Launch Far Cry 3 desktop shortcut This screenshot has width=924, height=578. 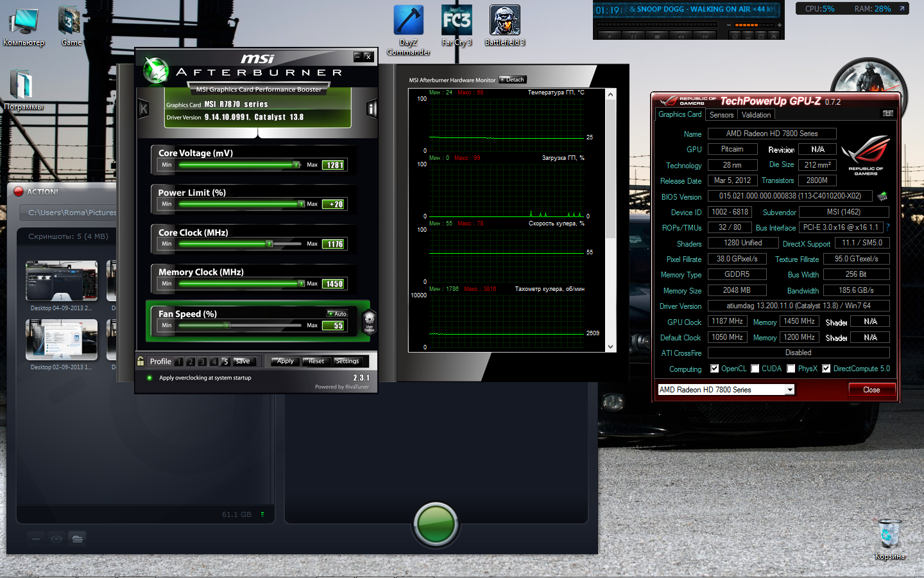[456, 26]
